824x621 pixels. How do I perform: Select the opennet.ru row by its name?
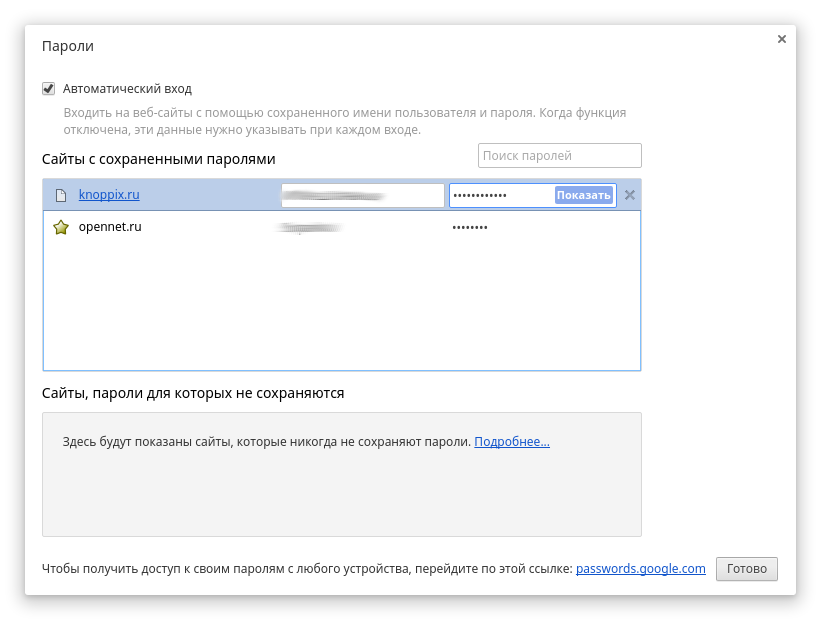pos(110,227)
